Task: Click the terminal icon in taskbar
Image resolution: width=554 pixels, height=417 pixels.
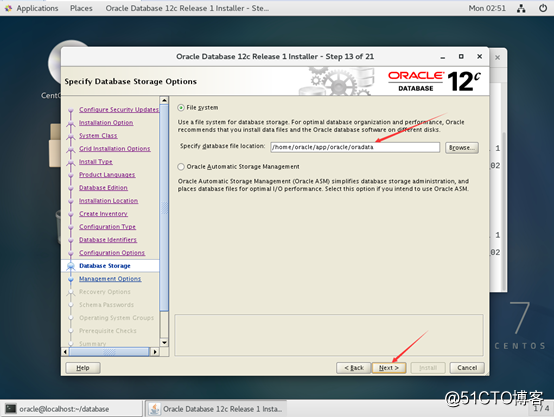Action: [x=11, y=409]
